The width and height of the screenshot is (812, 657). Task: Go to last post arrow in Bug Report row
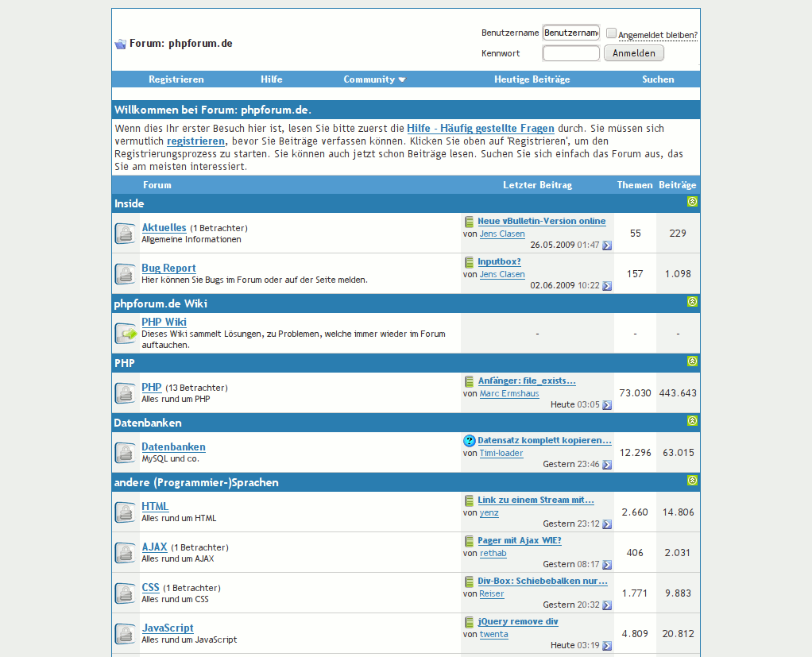click(607, 286)
